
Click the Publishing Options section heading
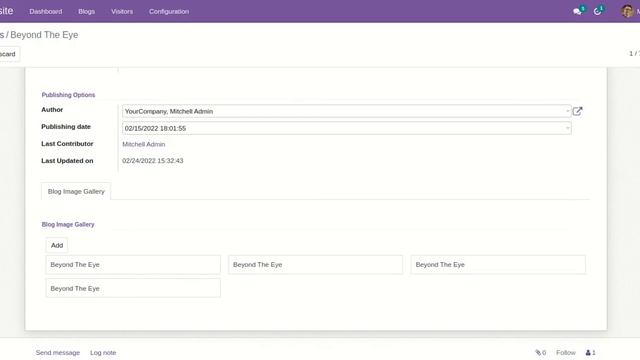[68, 95]
